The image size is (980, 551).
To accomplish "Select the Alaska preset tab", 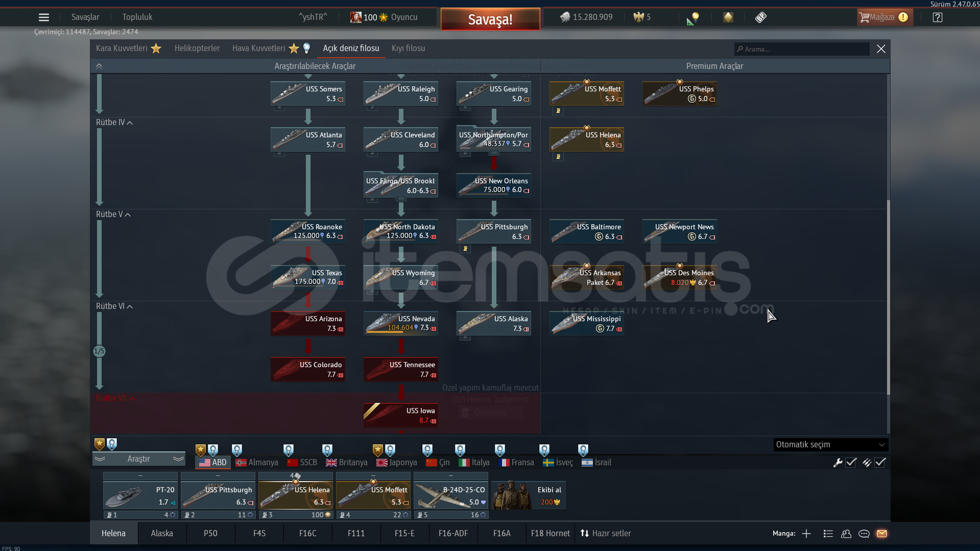I will point(162,534).
